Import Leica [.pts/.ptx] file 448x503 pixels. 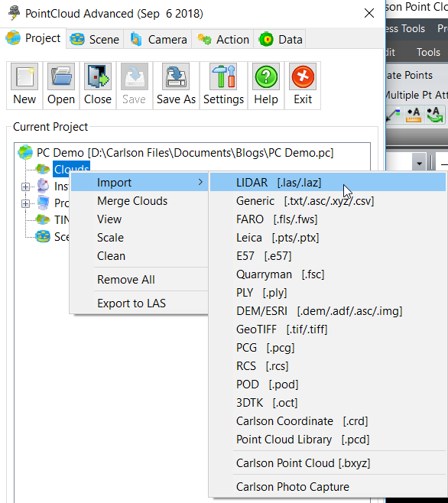tap(328, 238)
